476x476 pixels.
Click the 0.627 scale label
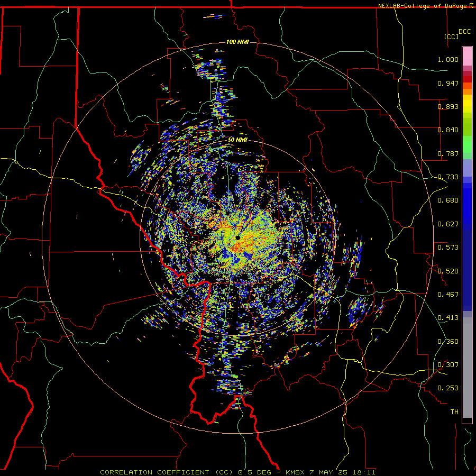point(448,224)
